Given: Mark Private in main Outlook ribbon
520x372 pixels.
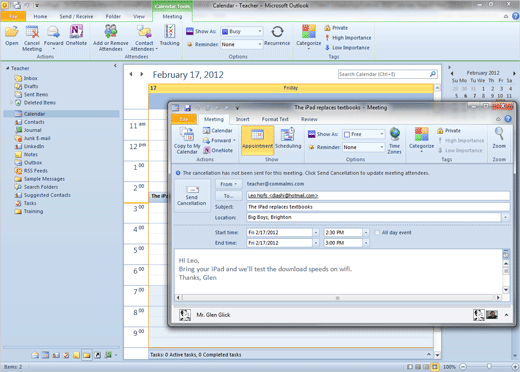Looking at the screenshot, I should pos(336,28).
